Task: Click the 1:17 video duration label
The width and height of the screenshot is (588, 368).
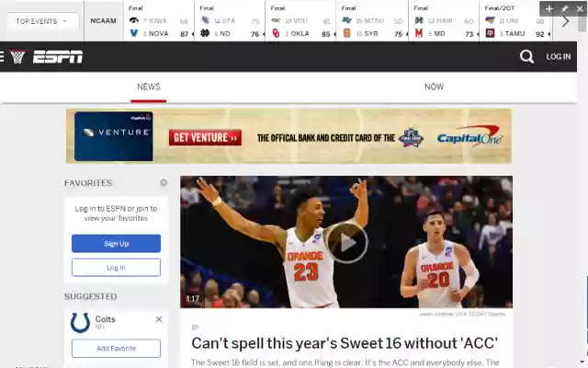Action: (x=193, y=299)
